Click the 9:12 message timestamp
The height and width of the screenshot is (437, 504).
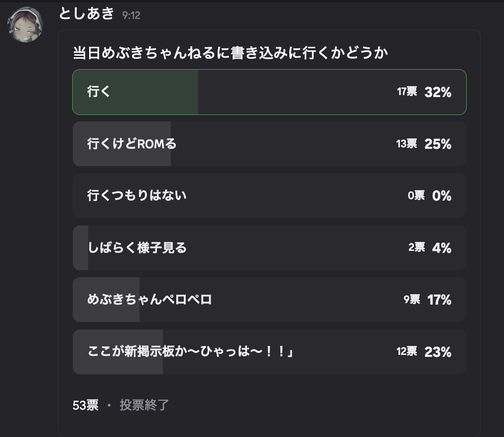131,15
